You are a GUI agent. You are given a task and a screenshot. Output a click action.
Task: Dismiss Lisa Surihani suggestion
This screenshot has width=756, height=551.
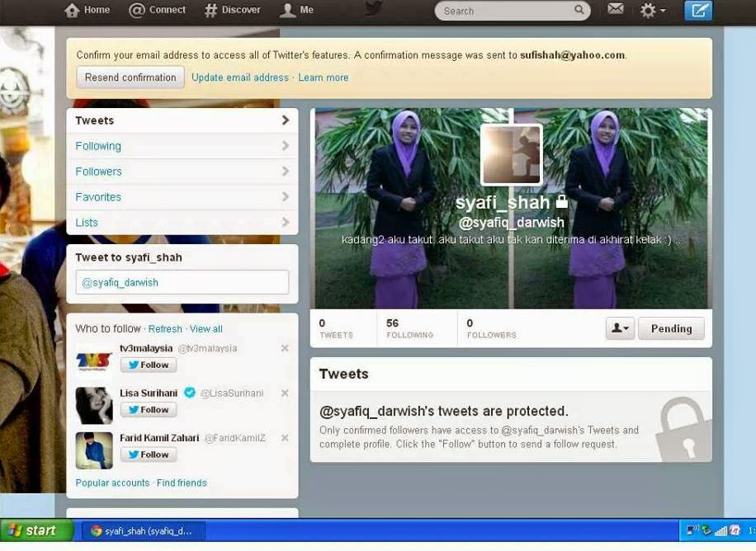[x=285, y=393]
